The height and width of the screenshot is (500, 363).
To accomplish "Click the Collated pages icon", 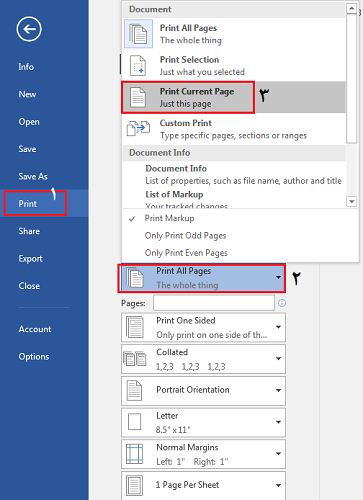I will (135, 359).
